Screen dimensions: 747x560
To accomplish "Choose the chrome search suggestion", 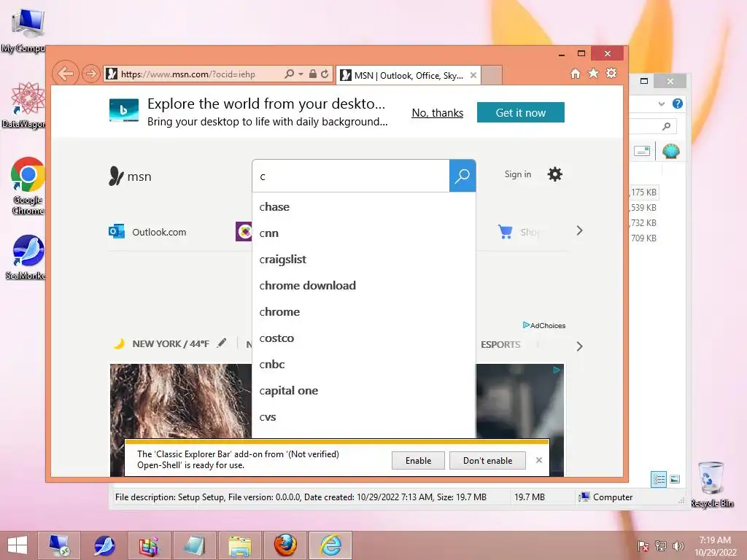I will 363,312.
